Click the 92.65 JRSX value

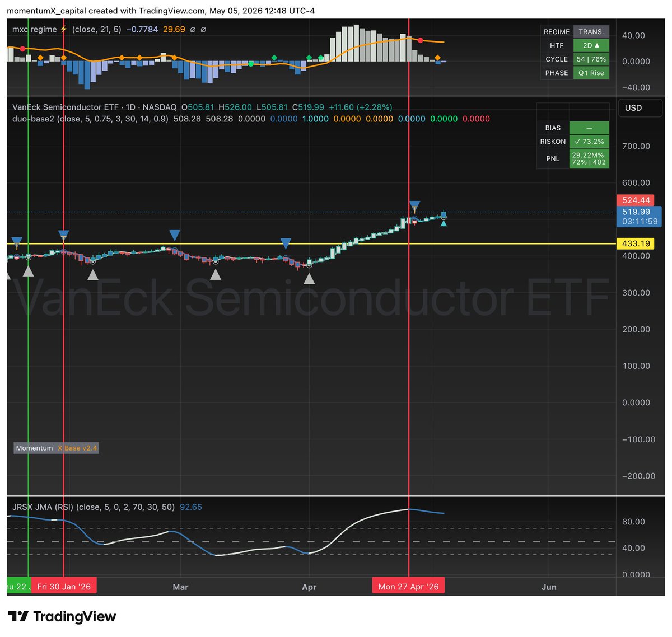[x=191, y=507]
